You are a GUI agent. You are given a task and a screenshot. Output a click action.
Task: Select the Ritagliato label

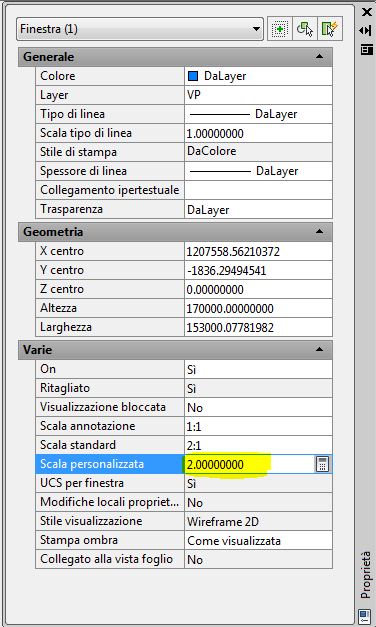point(65,388)
